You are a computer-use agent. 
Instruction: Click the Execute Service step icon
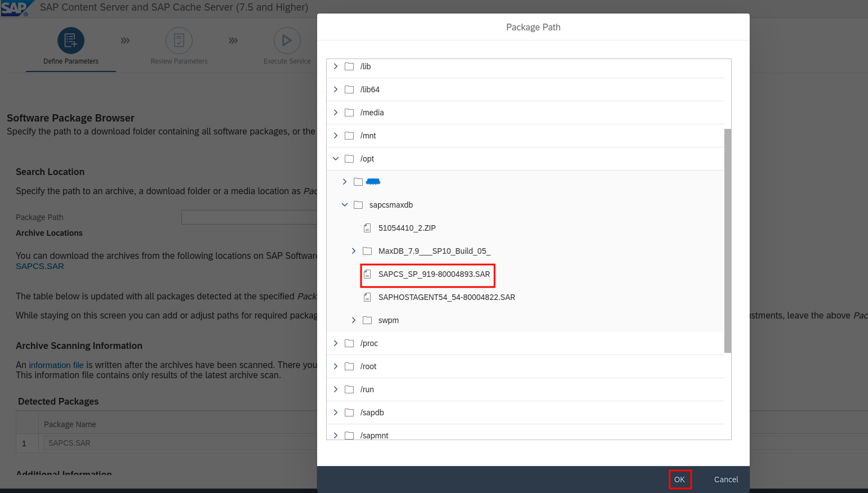point(287,41)
